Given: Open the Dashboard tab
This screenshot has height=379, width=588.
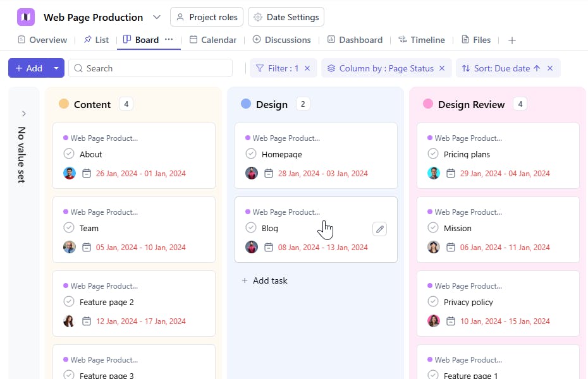Looking at the screenshot, I should 355,40.
